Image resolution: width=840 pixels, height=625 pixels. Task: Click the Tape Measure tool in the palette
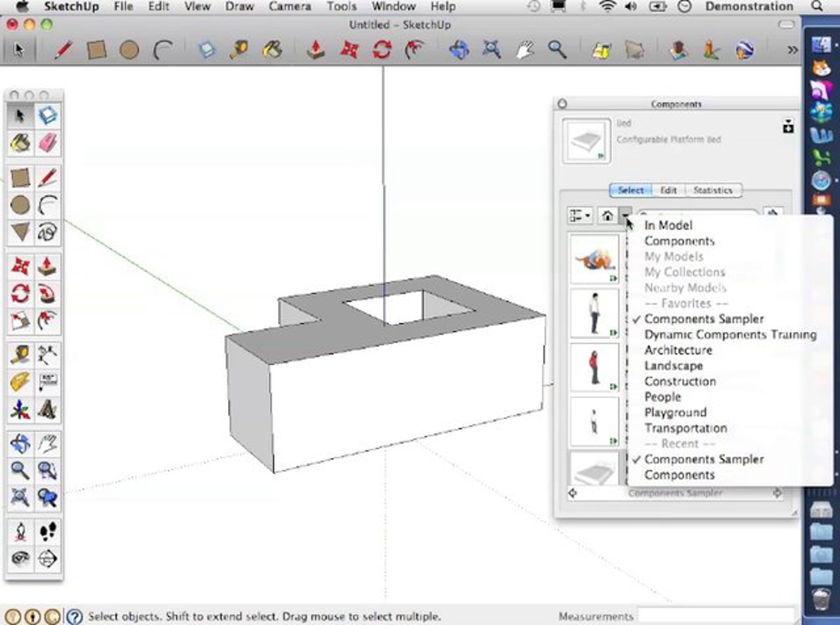pyautogui.click(x=20, y=355)
